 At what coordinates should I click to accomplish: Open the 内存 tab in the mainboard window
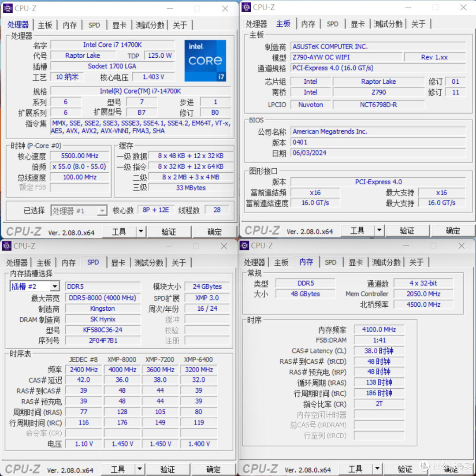pos(308,24)
